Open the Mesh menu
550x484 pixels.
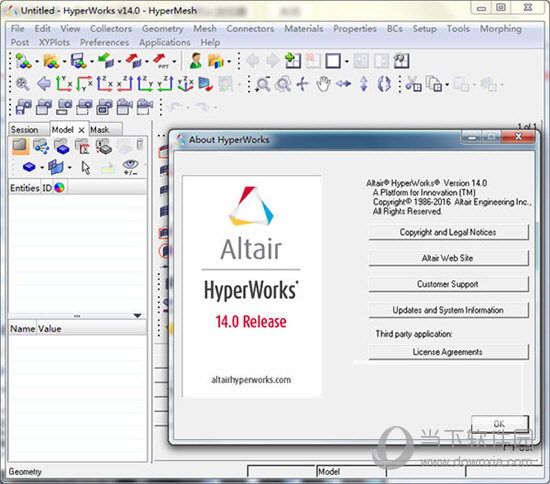point(205,28)
